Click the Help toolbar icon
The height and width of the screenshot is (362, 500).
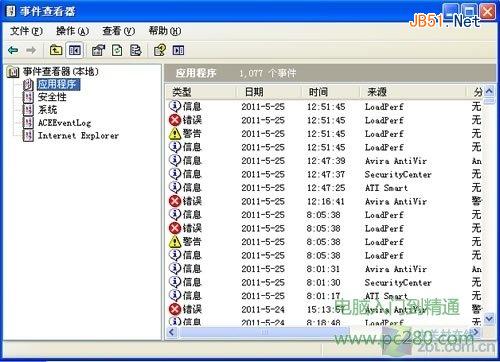point(160,50)
